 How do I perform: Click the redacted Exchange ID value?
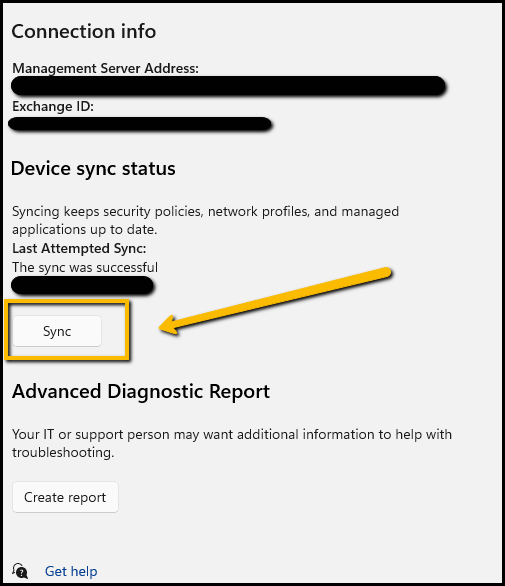(140, 124)
